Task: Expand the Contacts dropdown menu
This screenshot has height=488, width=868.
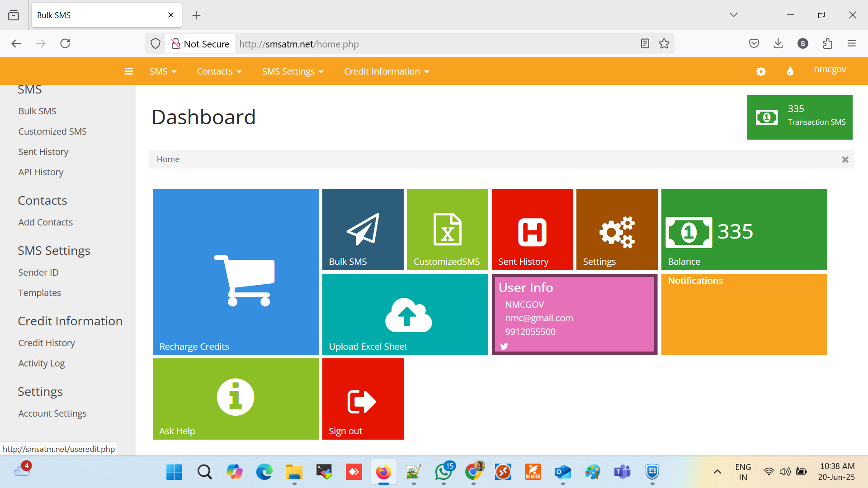Action: pos(219,71)
